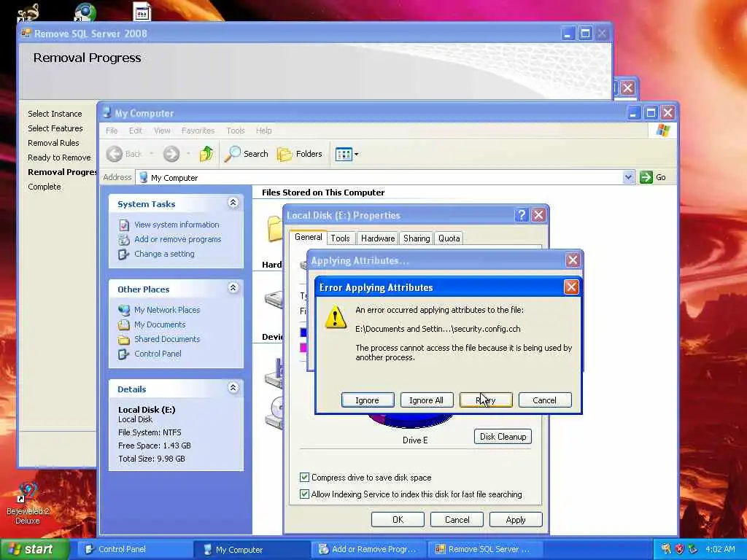Click the Properties help question-mark icon
This screenshot has height=560, width=747.
[522, 215]
